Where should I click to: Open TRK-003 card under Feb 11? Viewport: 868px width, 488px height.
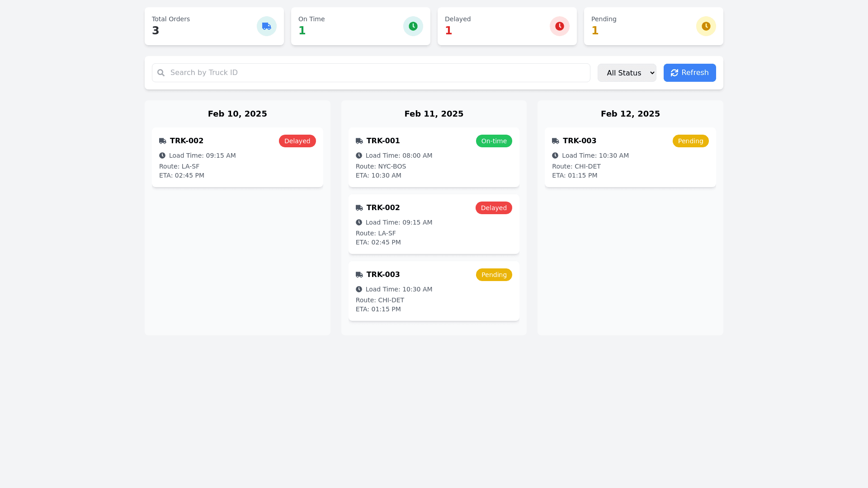pos(434,291)
